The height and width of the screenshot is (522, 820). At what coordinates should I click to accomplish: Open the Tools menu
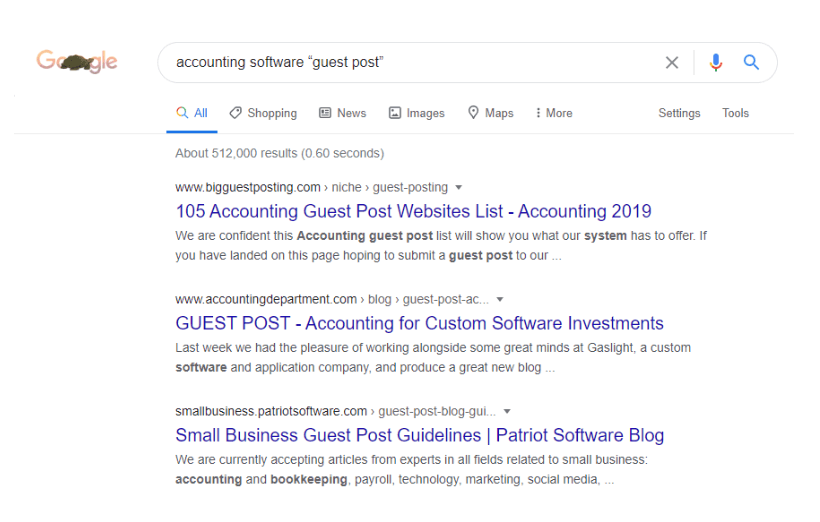[x=735, y=113]
